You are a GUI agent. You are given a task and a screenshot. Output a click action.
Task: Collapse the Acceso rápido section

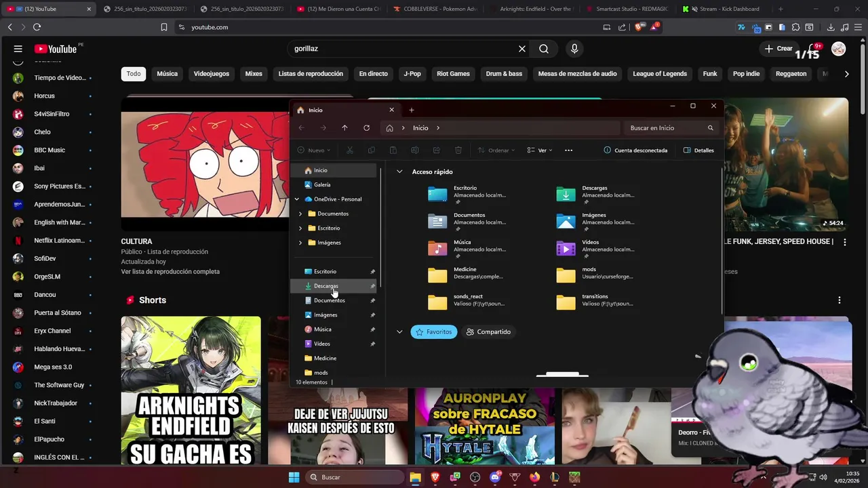(x=399, y=172)
